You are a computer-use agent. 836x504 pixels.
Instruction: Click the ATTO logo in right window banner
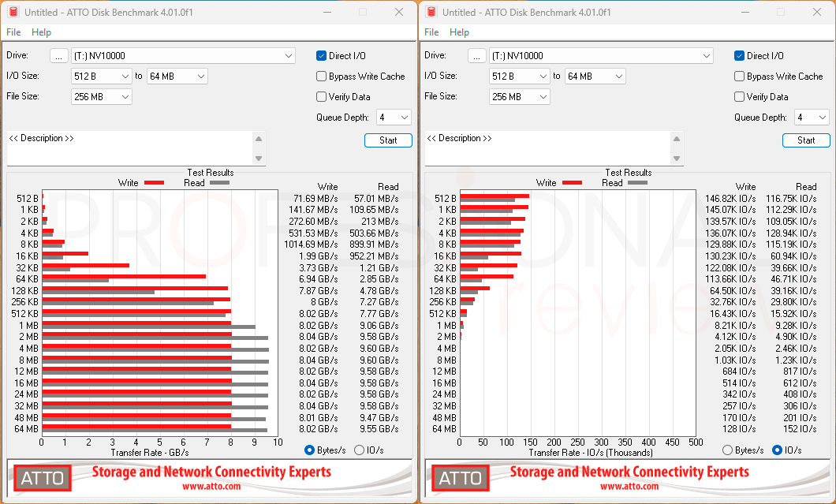[x=460, y=478]
